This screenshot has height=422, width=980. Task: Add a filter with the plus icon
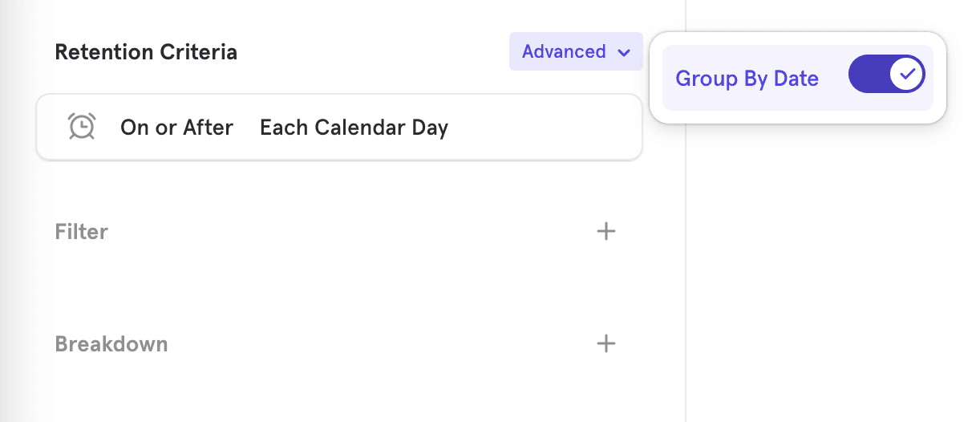[x=606, y=232]
